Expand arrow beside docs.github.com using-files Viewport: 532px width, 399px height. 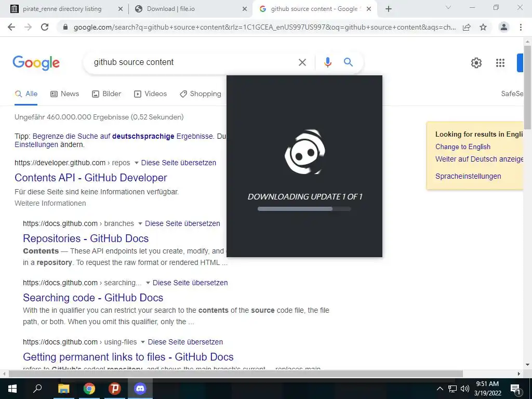point(143,342)
